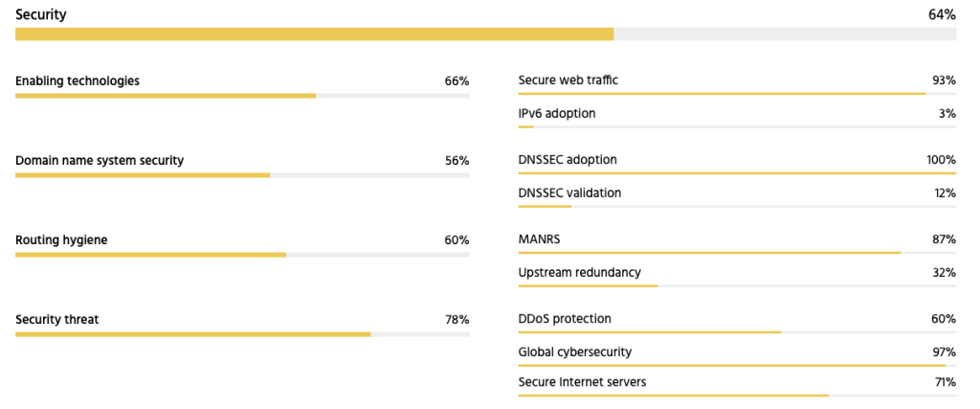Screen dimensions: 980x409
Task: Click the Routing hygiene label
Action: tap(61, 240)
